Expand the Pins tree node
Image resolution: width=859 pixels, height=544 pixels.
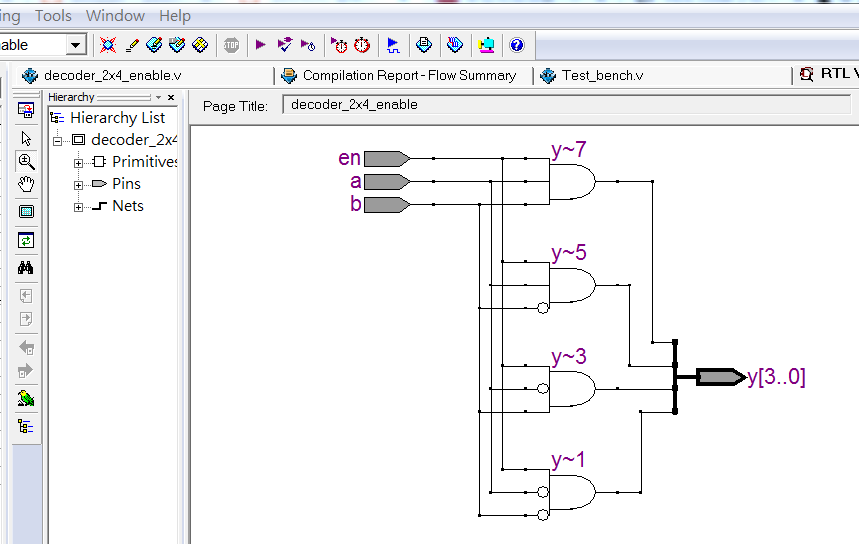click(x=78, y=185)
